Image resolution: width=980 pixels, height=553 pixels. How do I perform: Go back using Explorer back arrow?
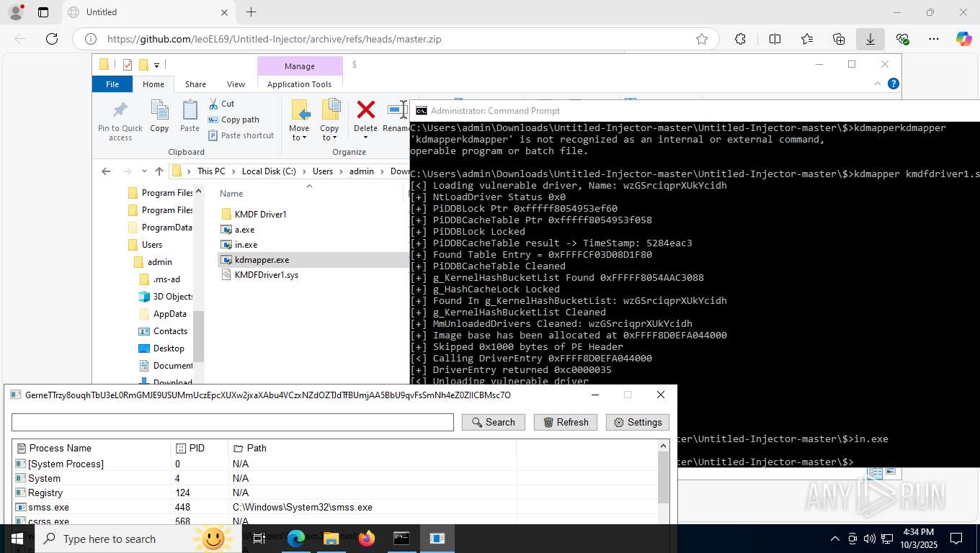click(106, 171)
